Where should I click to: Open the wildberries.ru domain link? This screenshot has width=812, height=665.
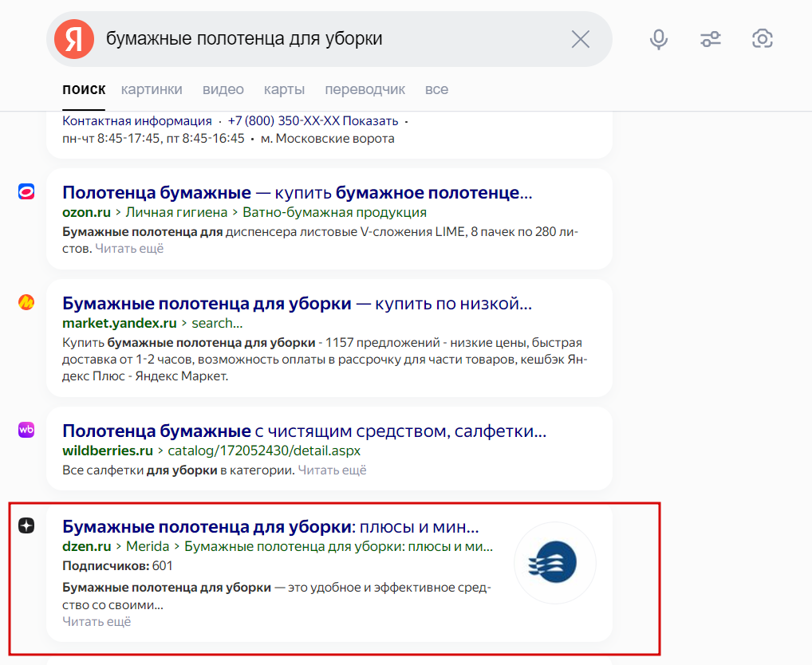pyautogui.click(x=108, y=451)
